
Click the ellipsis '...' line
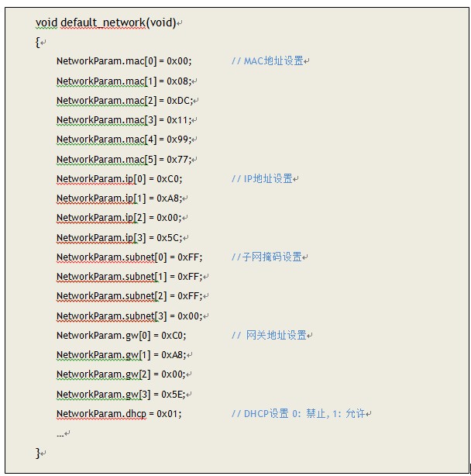[x=60, y=436]
